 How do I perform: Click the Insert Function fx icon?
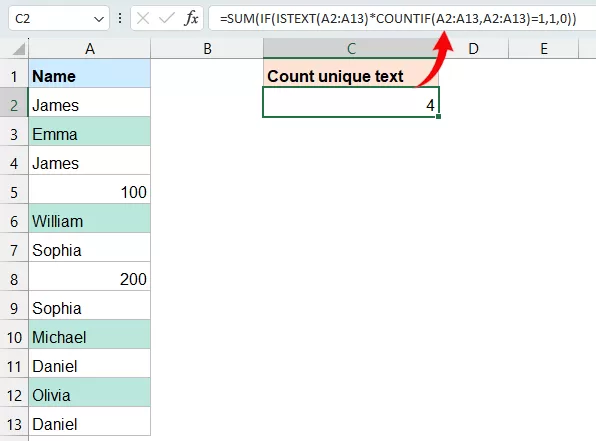(x=192, y=18)
